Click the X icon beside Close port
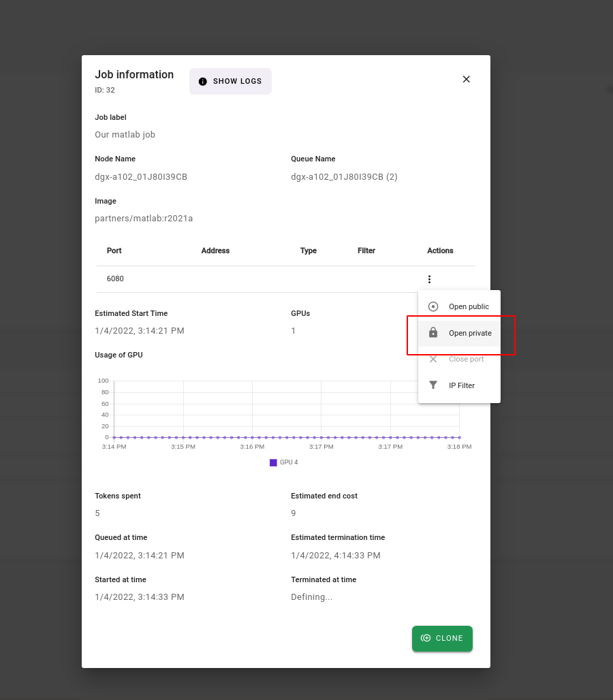Viewport: 613px width, 700px height. click(433, 359)
